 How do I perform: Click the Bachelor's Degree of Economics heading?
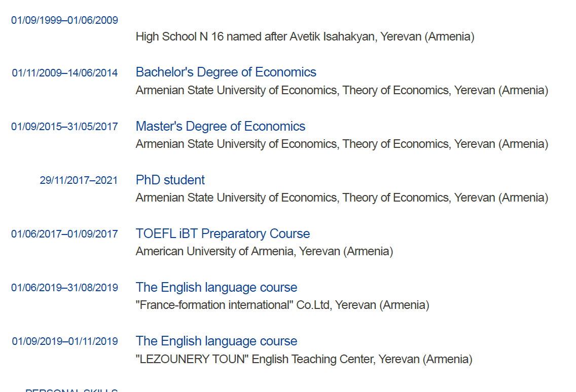pyautogui.click(x=226, y=72)
